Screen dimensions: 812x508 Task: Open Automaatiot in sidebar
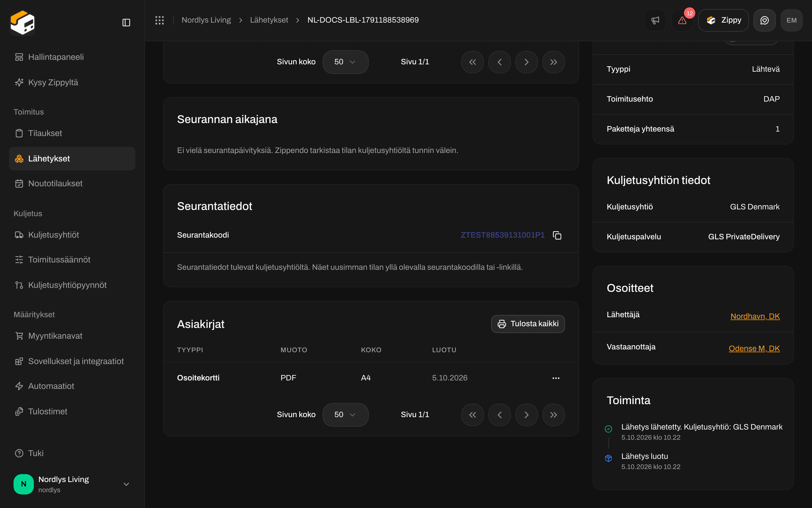pyautogui.click(x=72, y=386)
